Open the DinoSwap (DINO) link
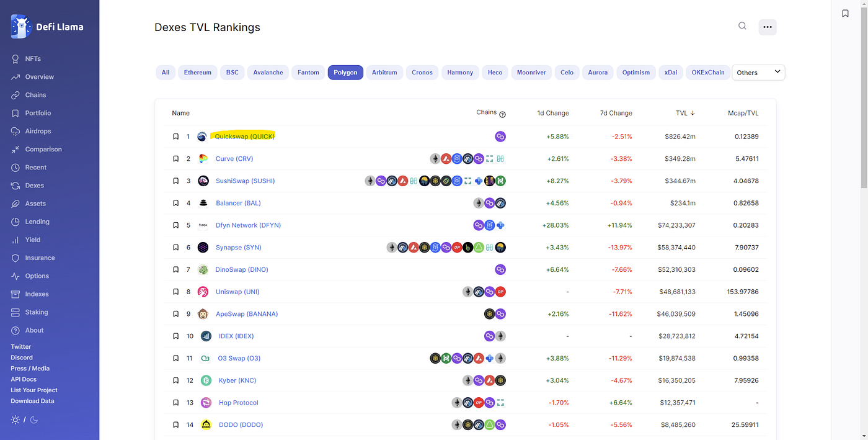 242,270
